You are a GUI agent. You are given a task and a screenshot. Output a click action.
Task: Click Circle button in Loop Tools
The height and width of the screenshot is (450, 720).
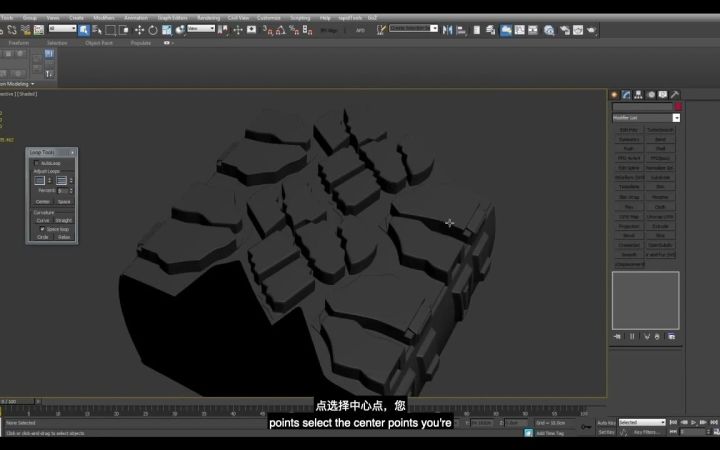coord(43,237)
